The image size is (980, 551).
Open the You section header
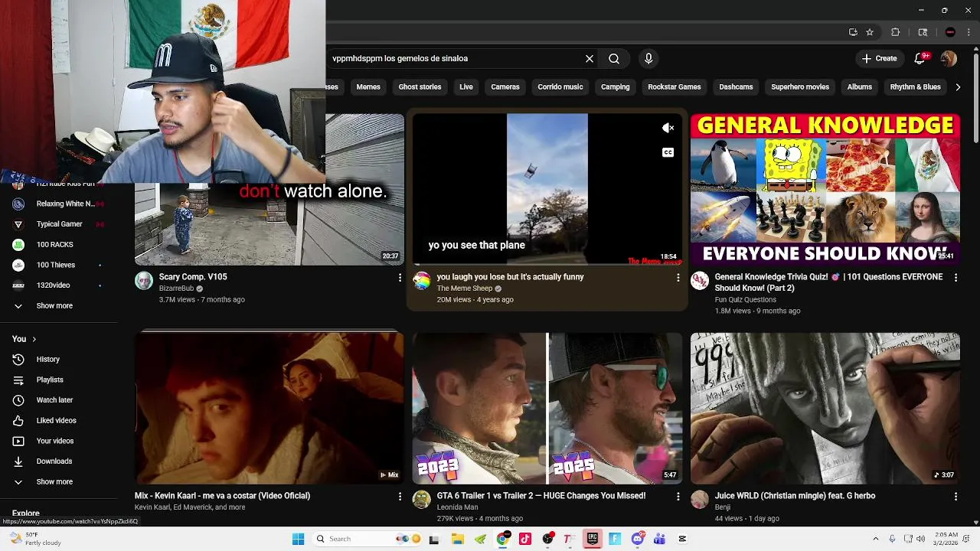coord(24,339)
